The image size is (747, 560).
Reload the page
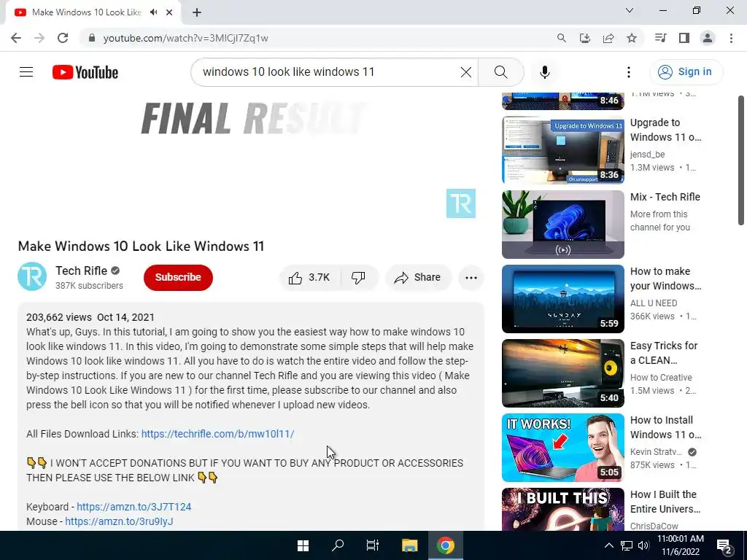point(63,38)
